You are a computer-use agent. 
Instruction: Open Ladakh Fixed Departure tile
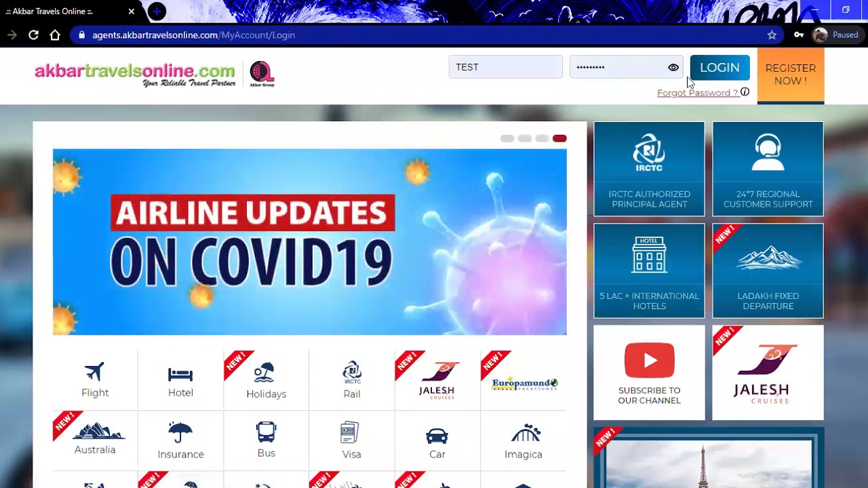point(768,270)
